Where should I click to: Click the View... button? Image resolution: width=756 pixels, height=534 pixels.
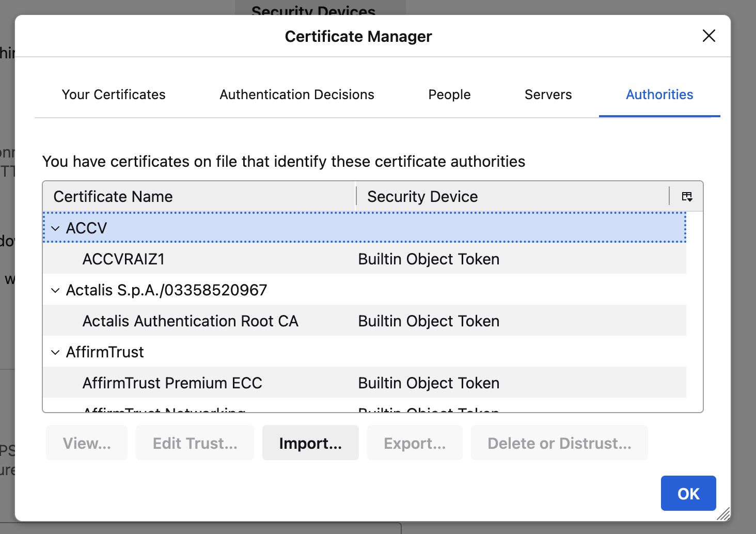[x=87, y=443]
